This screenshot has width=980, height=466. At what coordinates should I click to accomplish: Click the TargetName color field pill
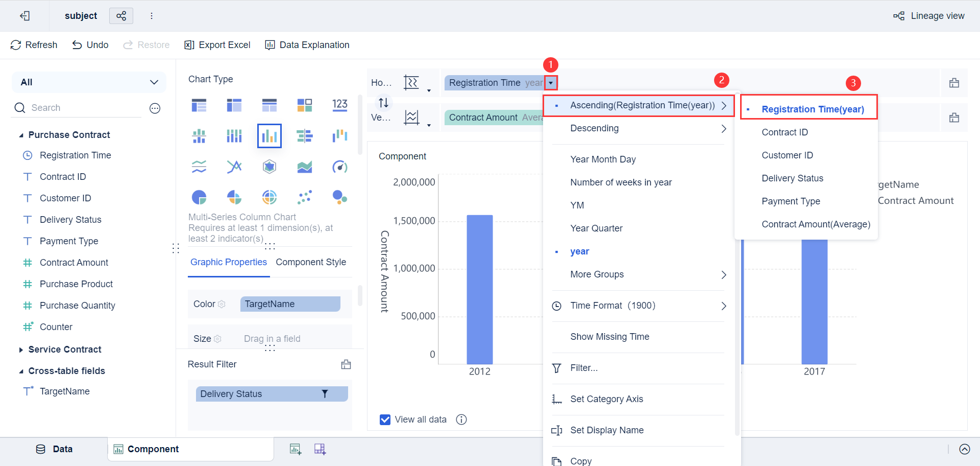point(290,304)
